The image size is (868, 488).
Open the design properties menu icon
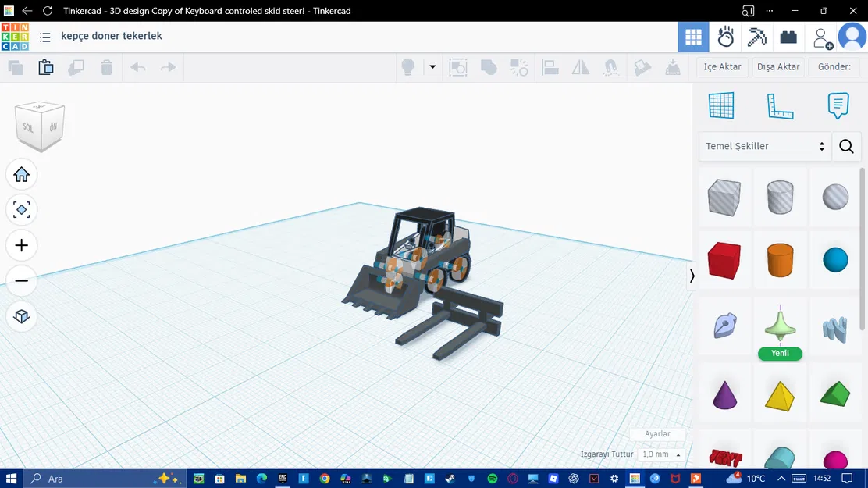(x=44, y=36)
